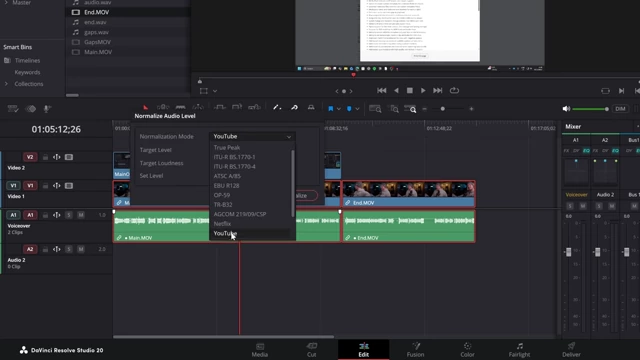Click the speaker volume icon
The width and height of the screenshot is (640, 360).
coord(566,109)
